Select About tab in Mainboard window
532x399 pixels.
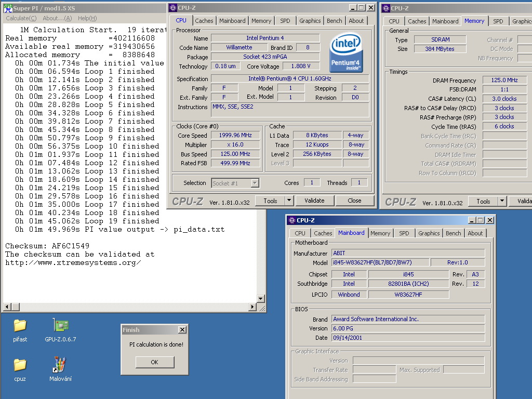475,233
